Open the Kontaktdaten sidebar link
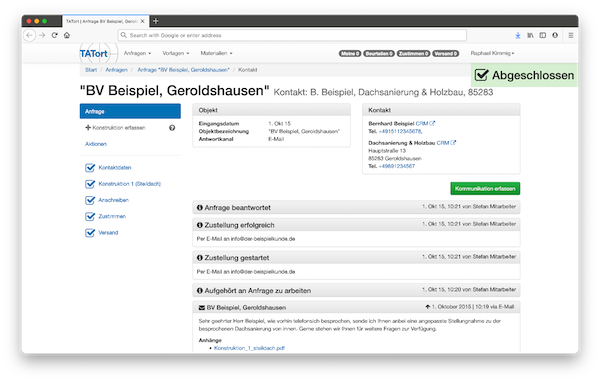600x382 pixels. (x=115, y=168)
